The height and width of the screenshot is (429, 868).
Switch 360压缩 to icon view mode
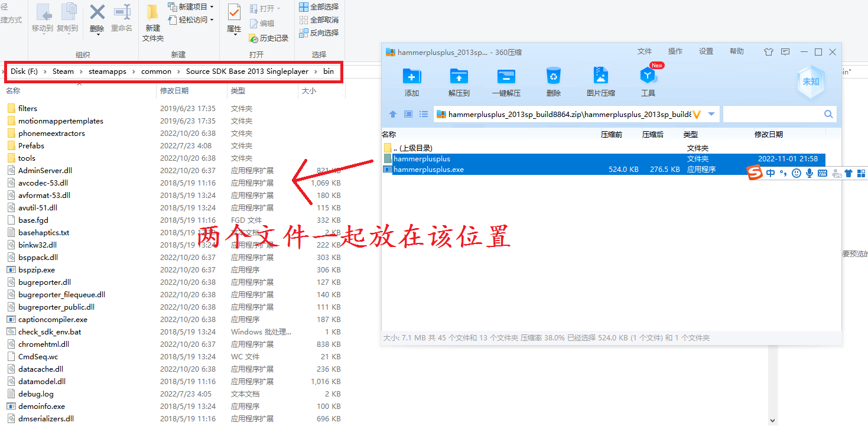408,114
